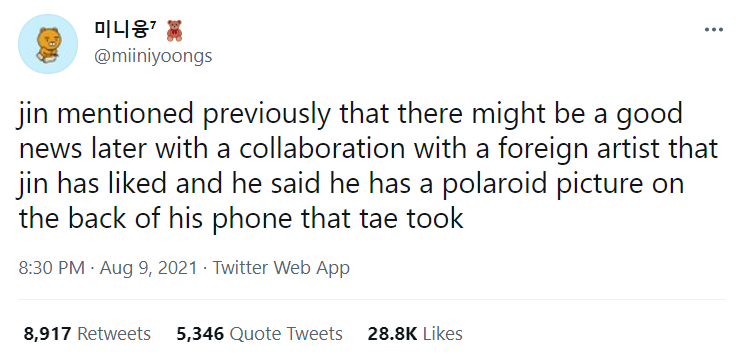
Task: View the 5,346 Quote Tweets list
Action: 259,334
